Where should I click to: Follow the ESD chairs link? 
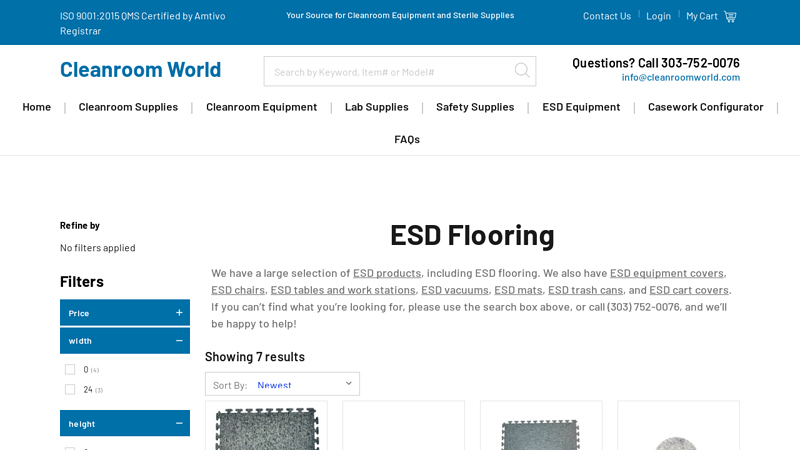[x=238, y=290]
